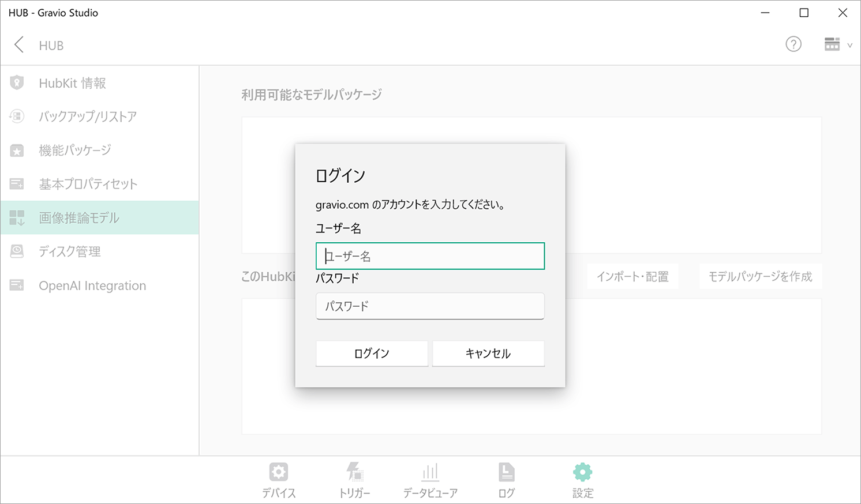
Task: Open HubKit 情報 menu item
Action: [x=100, y=83]
